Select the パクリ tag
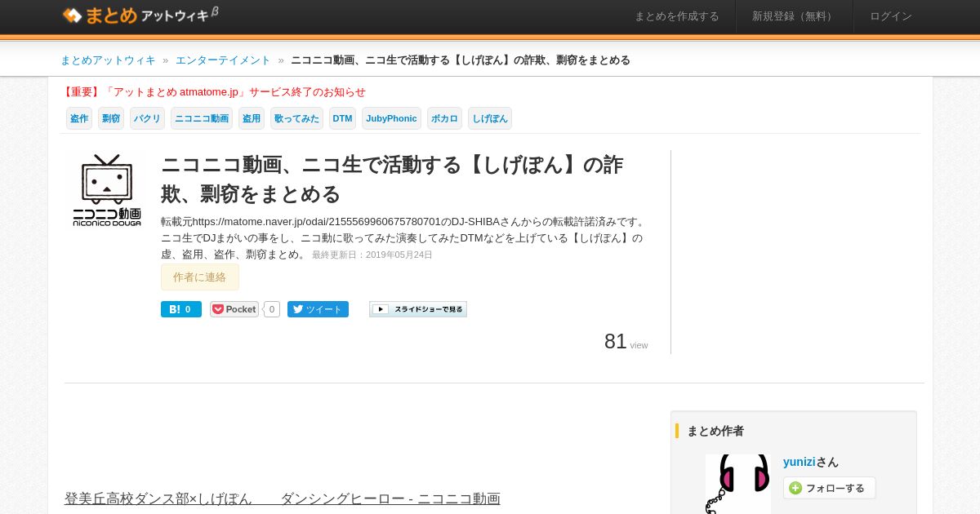980x514 pixels. (x=147, y=118)
